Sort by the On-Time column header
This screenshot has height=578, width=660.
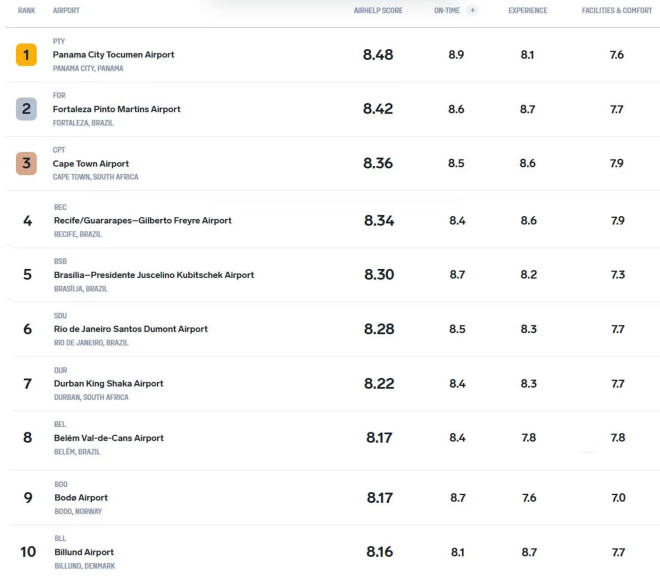(447, 11)
